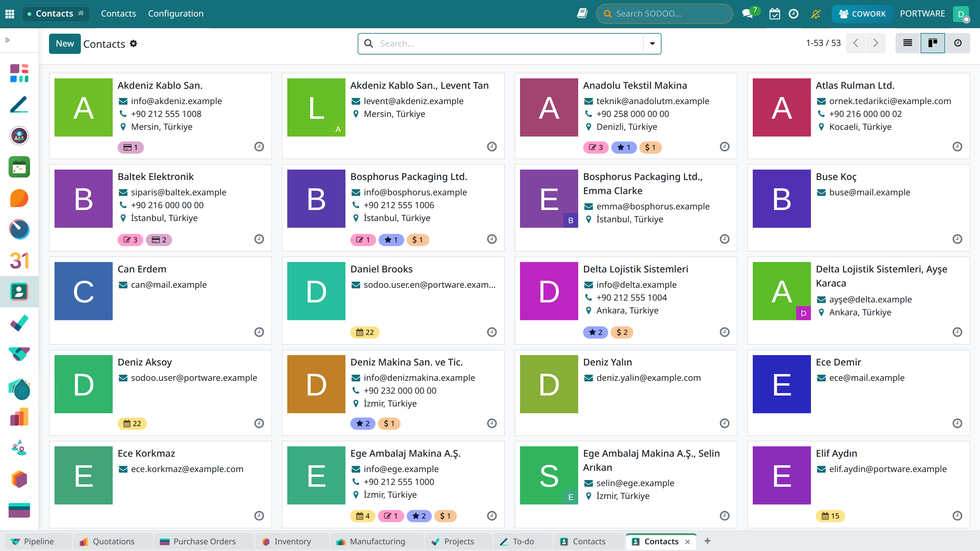Image resolution: width=980 pixels, height=551 pixels.
Task: Go to next page of contacts
Action: click(876, 43)
